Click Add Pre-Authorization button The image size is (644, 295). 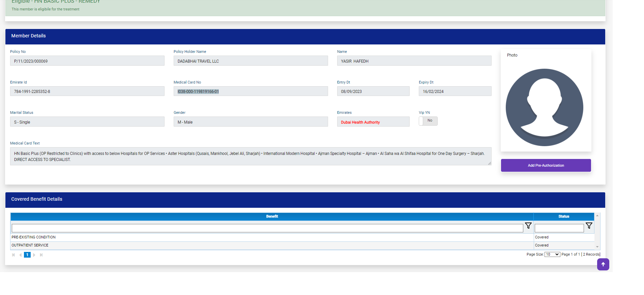point(546,165)
